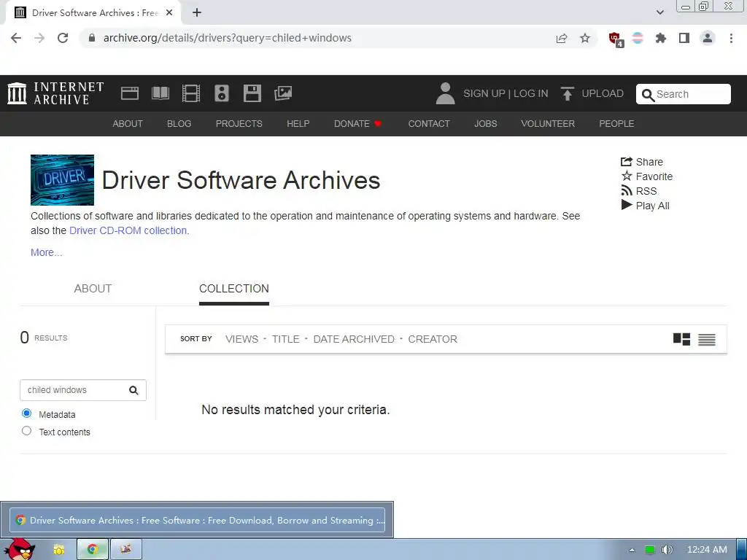Go back to previous page
747x560 pixels.
16,38
